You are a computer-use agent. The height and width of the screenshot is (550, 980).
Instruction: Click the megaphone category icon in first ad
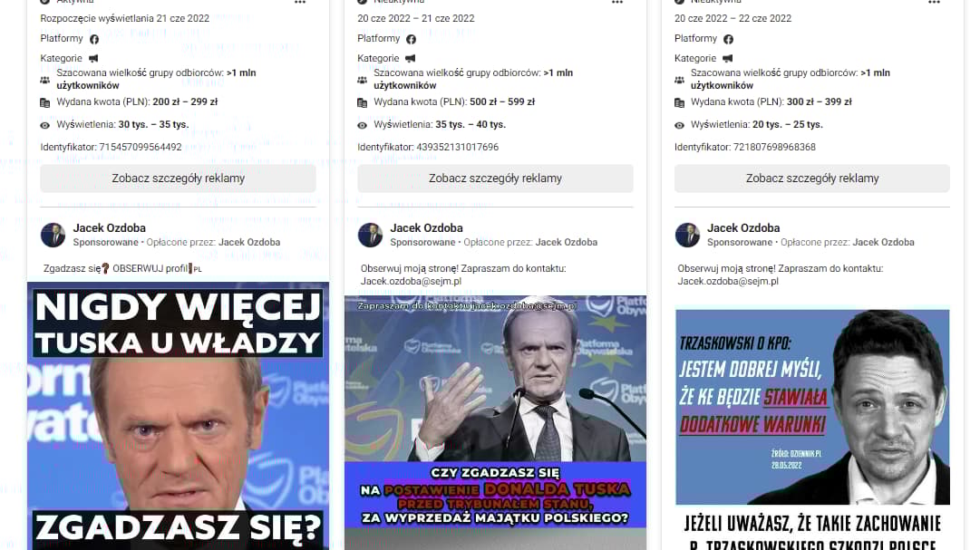93,59
